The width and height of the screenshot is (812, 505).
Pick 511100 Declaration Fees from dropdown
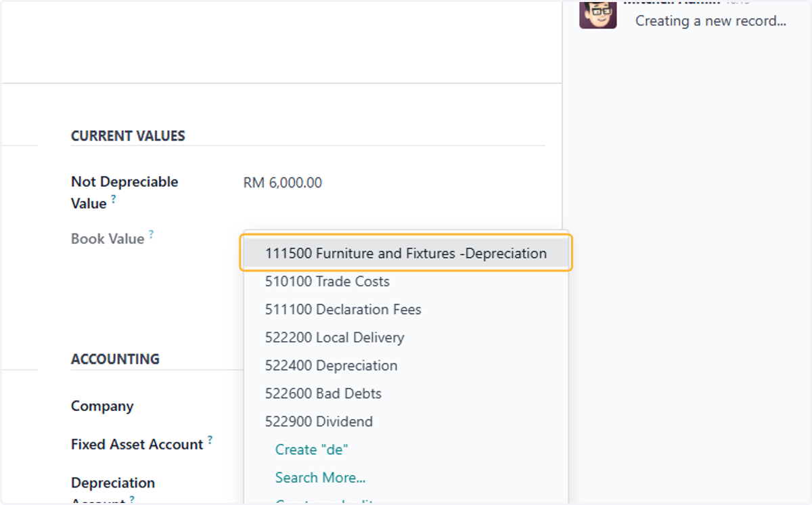tap(406, 309)
